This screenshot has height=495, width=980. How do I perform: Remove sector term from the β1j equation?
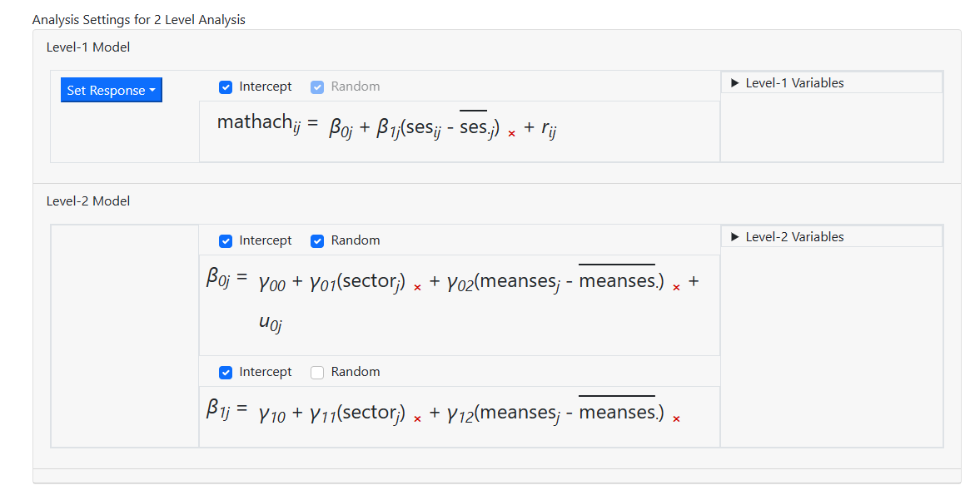pos(417,418)
